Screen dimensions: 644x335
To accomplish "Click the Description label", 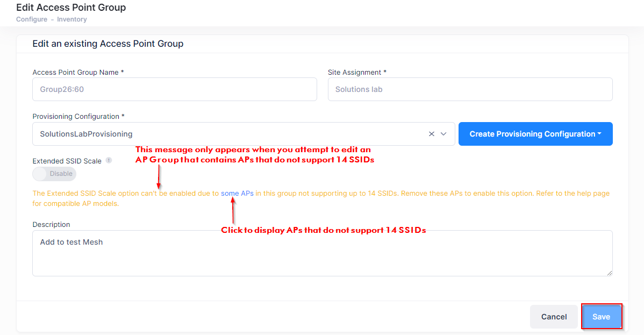I will point(51,224).
